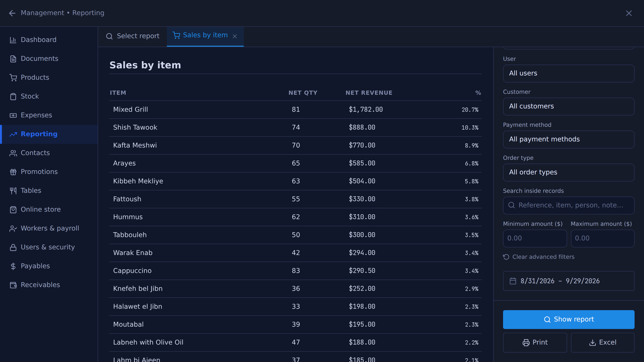644x362 pixels.
Task: Expand the All payment methods dropdown
Action: (569, 139)
